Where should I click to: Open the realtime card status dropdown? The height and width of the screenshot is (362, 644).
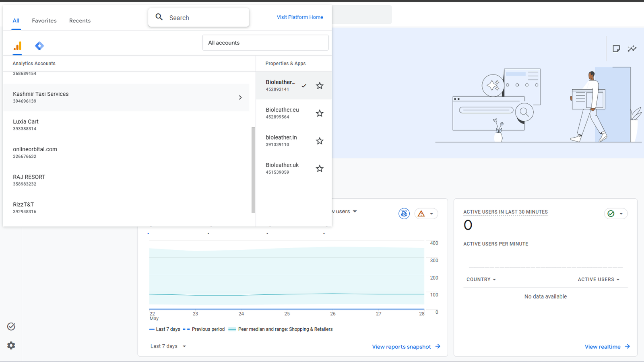pyautogui.click(x=616, y=214)
